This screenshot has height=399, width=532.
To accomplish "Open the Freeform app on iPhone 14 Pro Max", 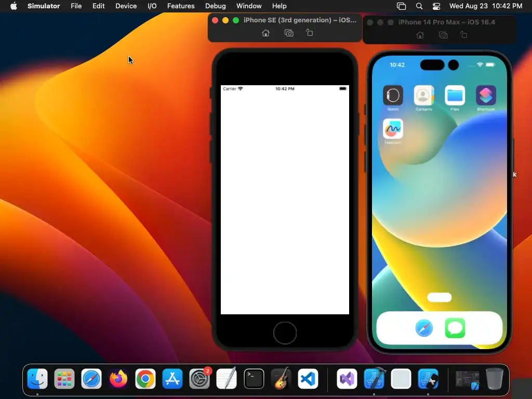I will pos(393,129).
